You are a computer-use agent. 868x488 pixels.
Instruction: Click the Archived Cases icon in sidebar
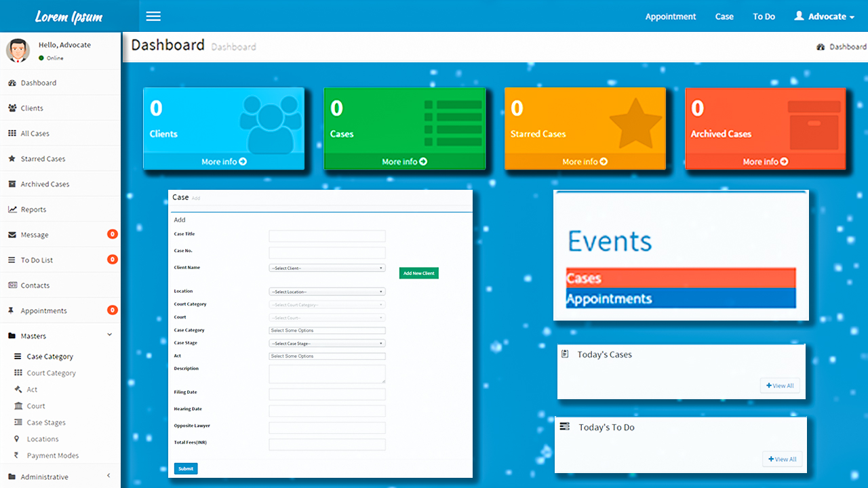coord(12,184)
